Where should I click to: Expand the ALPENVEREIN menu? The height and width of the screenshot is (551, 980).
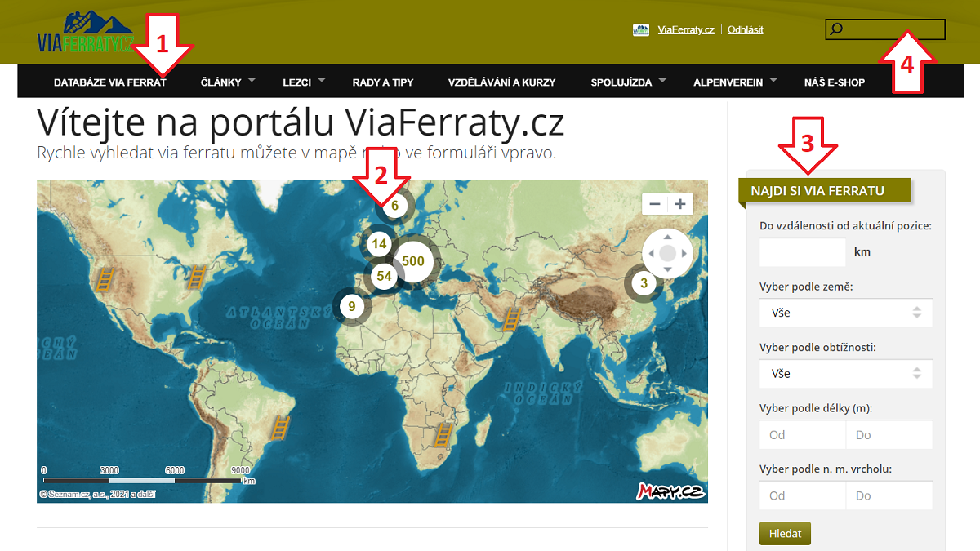(735, 82)
